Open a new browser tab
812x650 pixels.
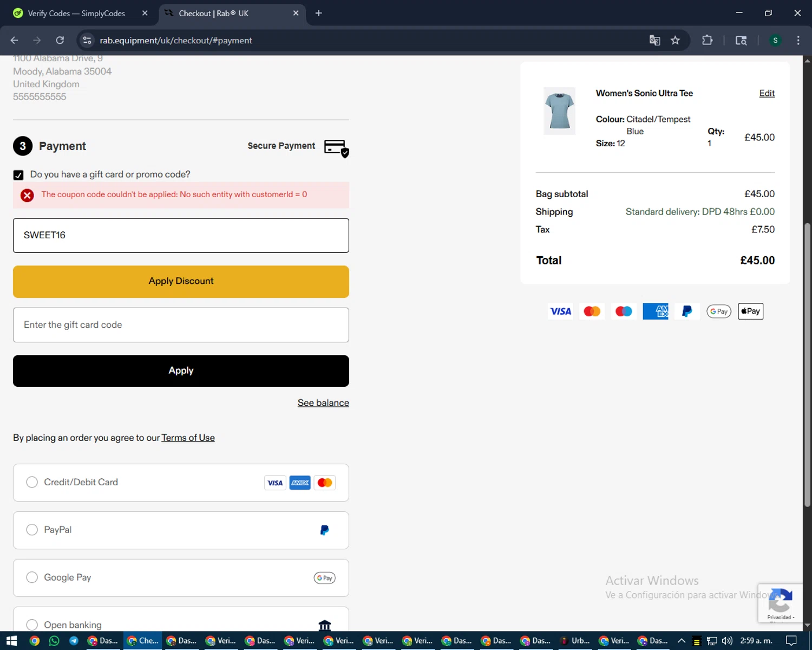(x=319, y=13)
